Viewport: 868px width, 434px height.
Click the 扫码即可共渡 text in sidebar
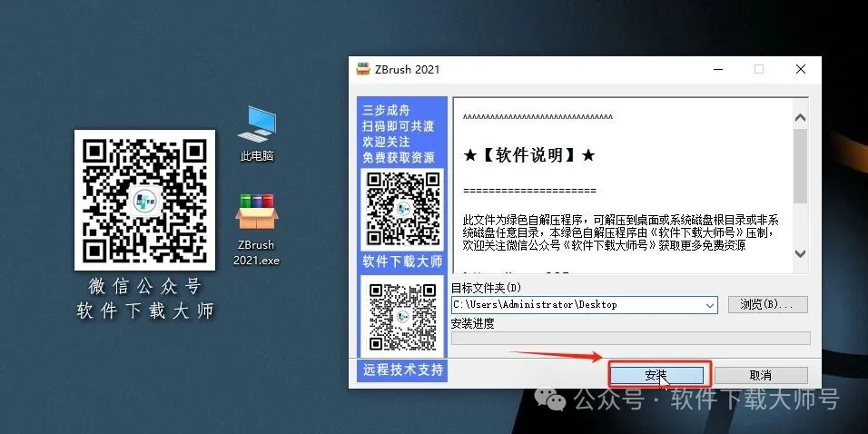[x=399, y=126]
